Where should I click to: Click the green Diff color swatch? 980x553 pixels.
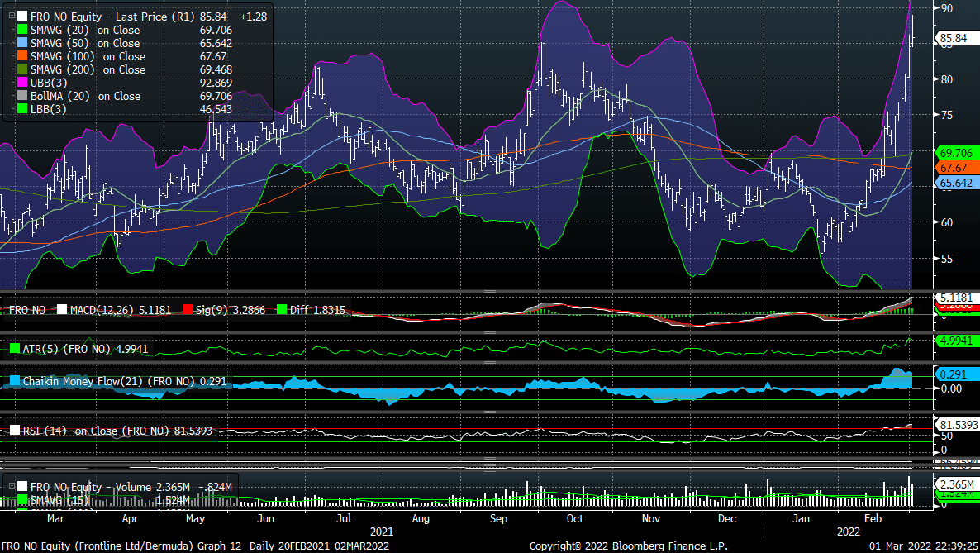[281, 310]
